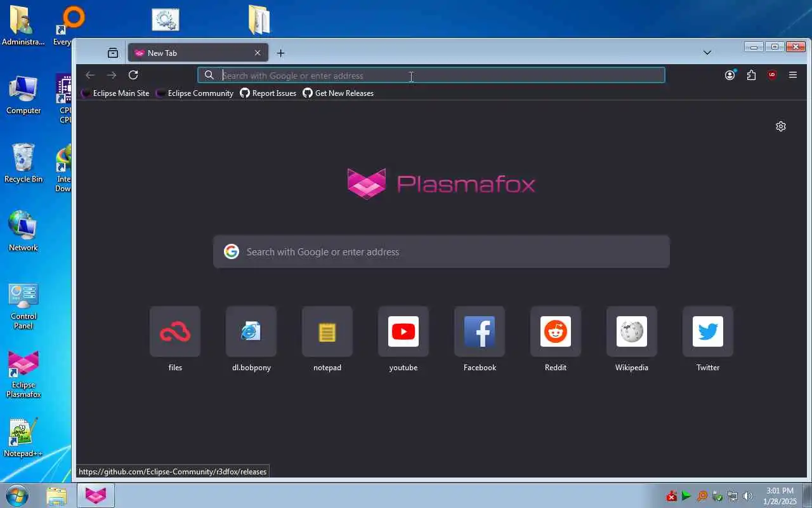Open volume speaker tray icon

coord(748,496)
